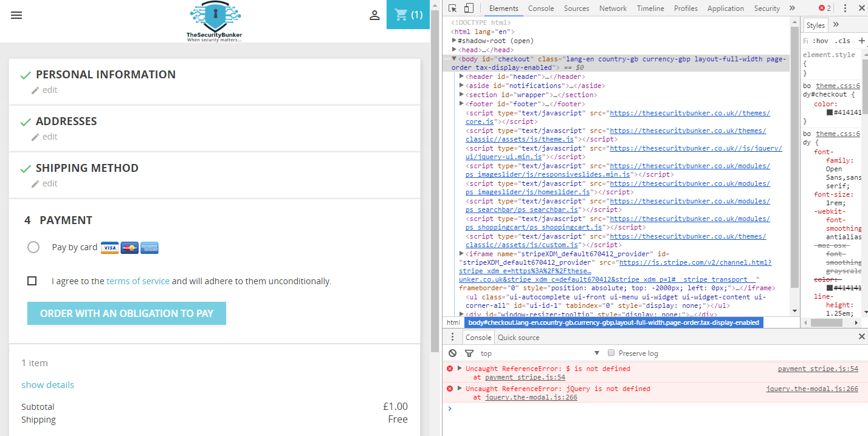Screen dimensions: 868x436
Task: Expand the head element node
Action: tap(455, 50)
